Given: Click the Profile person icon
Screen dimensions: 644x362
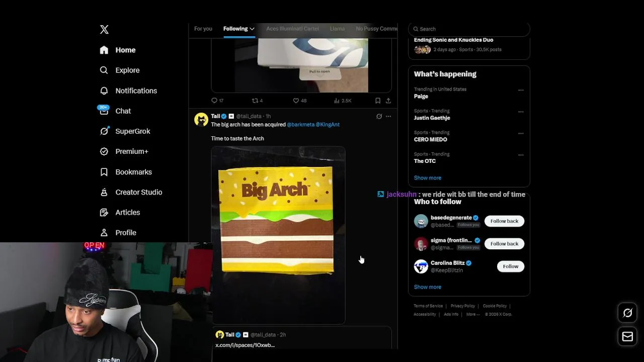Looking at the screenshot, I should point(104,233).
